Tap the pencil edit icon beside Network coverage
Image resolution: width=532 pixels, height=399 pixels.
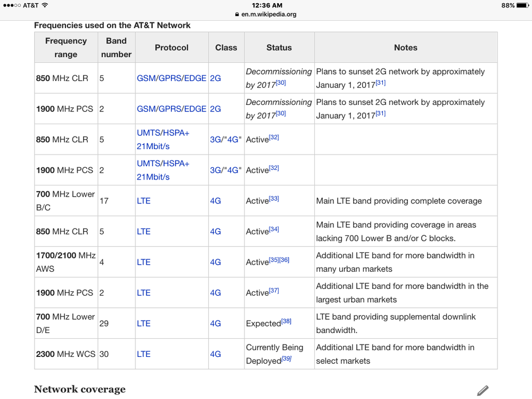[482, 390]
